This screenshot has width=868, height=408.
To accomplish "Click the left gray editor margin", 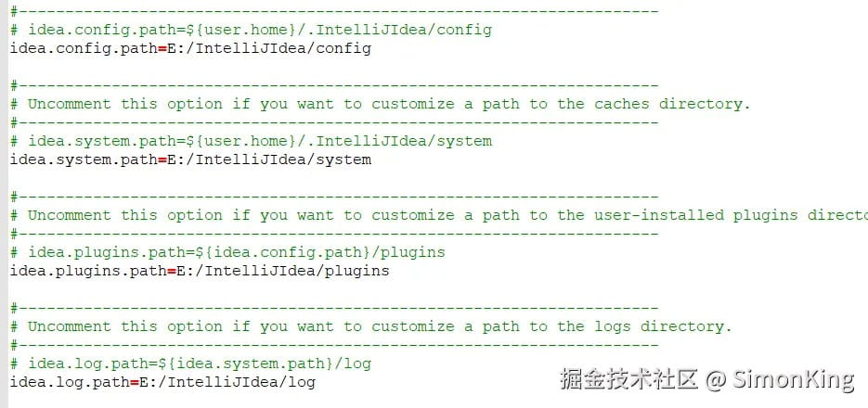I will click(4, 204).
